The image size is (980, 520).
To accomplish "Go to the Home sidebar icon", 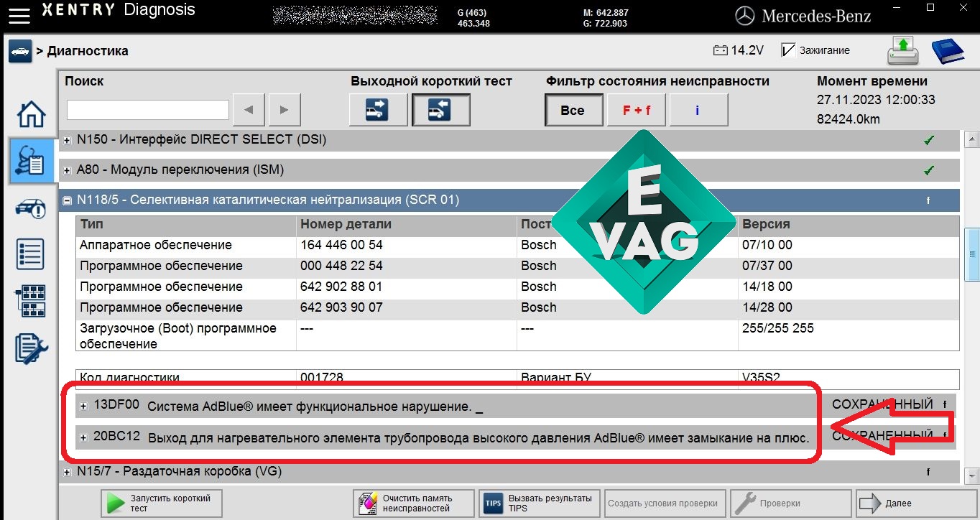I will (31, 114).
